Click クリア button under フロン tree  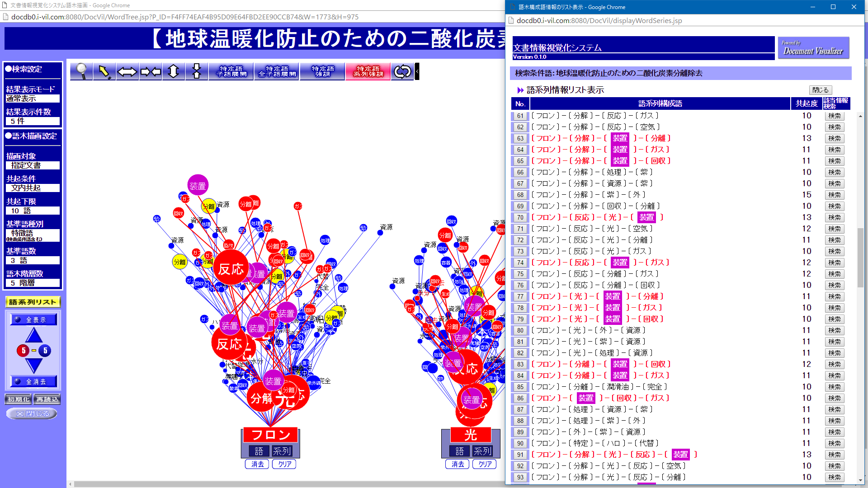tap(284, 464)
